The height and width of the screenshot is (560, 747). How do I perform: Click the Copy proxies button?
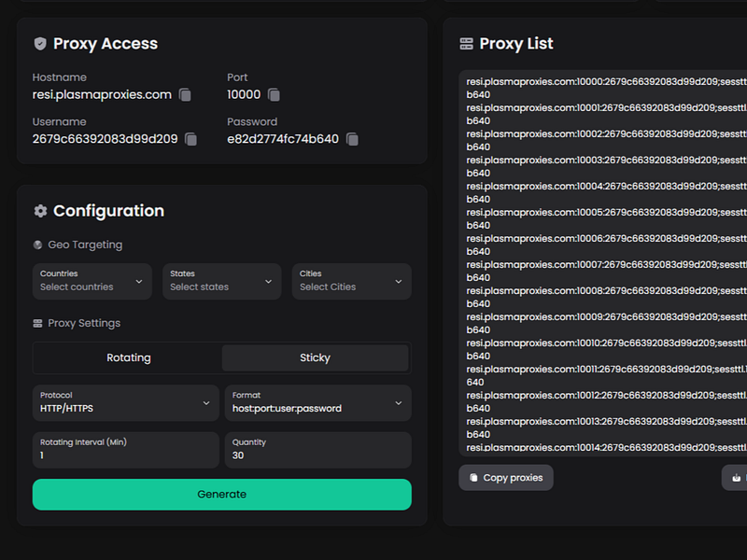tap(505, 478)
